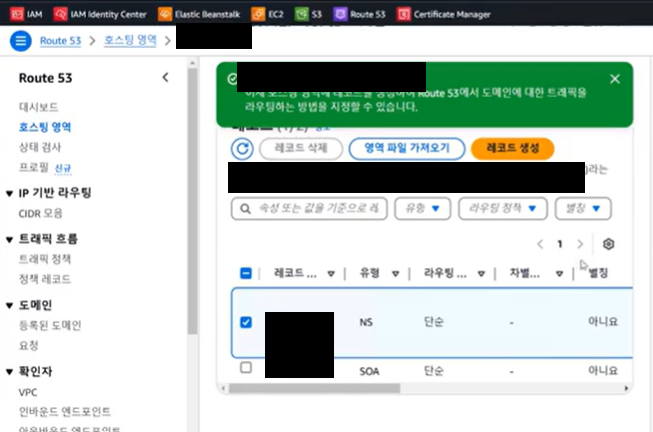Select the SOA type cell

tap(369, 371)
